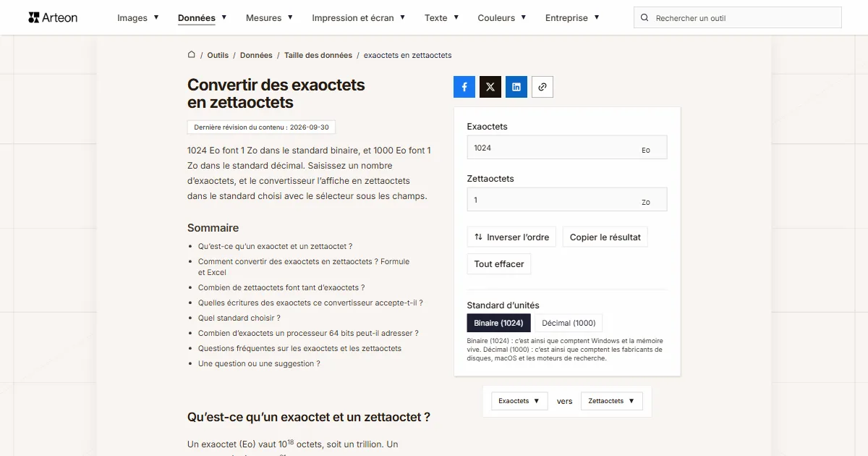Image resolution: width=868 pixels, height=456 pixels.
Task: Open the home icon in breadcrumbs
Action: pos(192,55)
